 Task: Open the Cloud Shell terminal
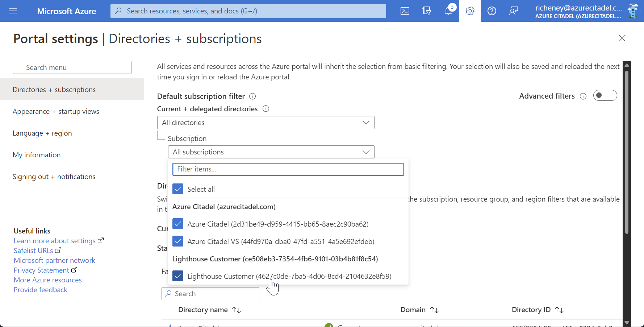click(x=405, y=11)
